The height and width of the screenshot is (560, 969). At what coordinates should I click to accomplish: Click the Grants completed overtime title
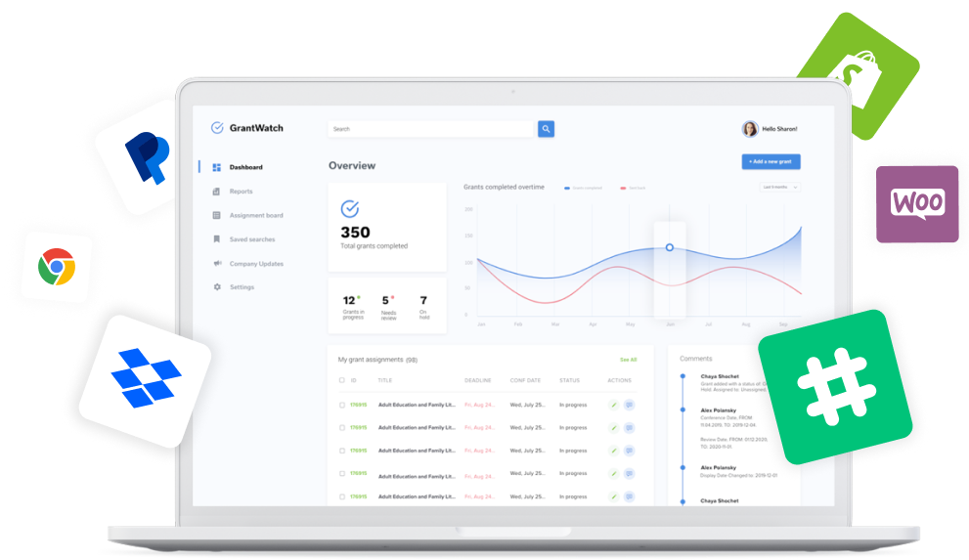(x=505, y=187)
